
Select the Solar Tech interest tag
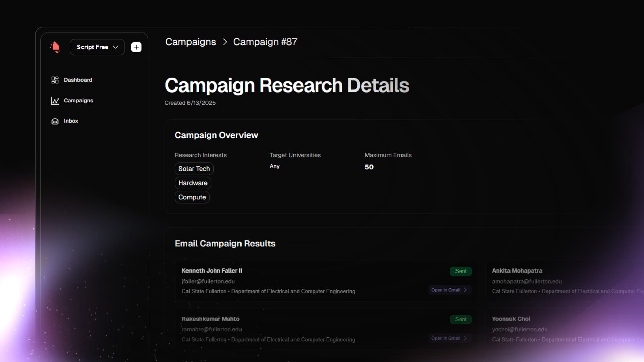click(x=194, y=169)
